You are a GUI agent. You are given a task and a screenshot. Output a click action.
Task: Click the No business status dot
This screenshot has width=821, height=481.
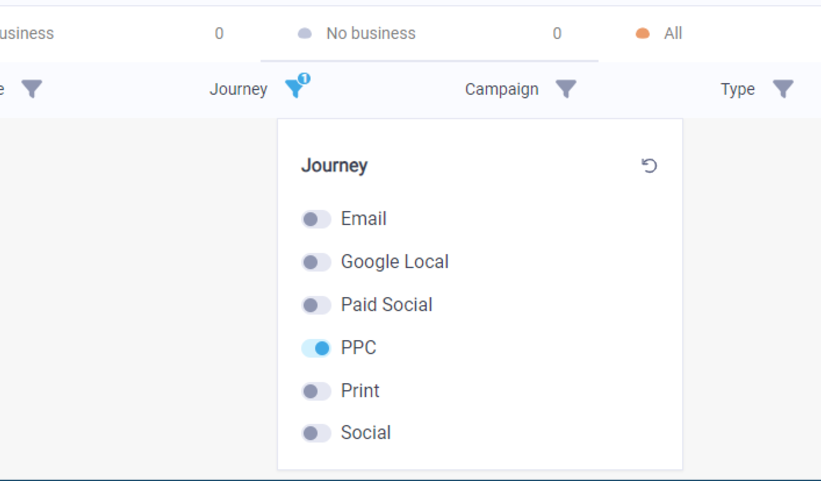(305, 34)
